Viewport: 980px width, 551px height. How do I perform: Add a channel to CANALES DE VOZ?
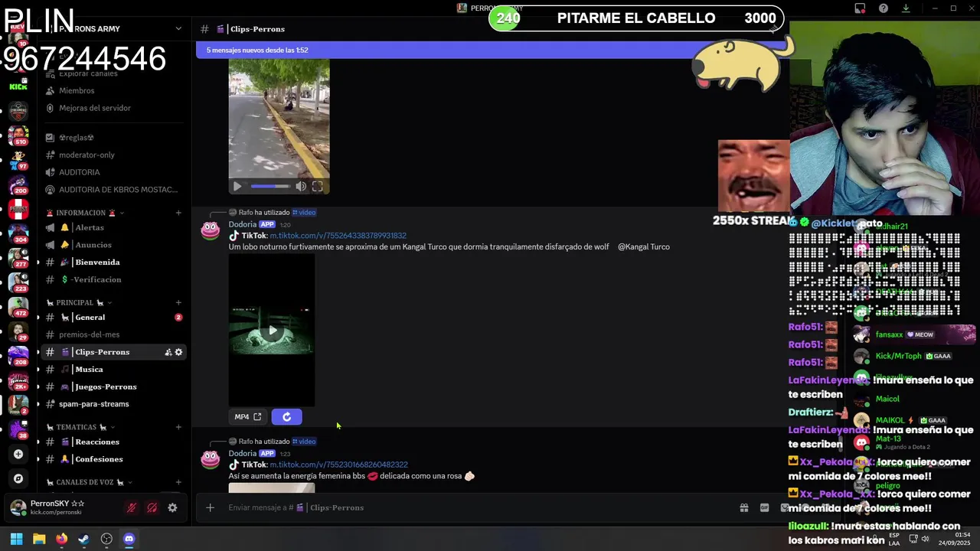pyautogui.click(x=178, y=482)
